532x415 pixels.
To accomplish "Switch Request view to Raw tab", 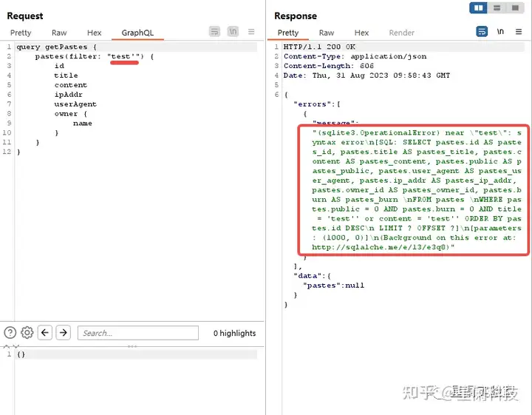I will [x=59, y=33].
